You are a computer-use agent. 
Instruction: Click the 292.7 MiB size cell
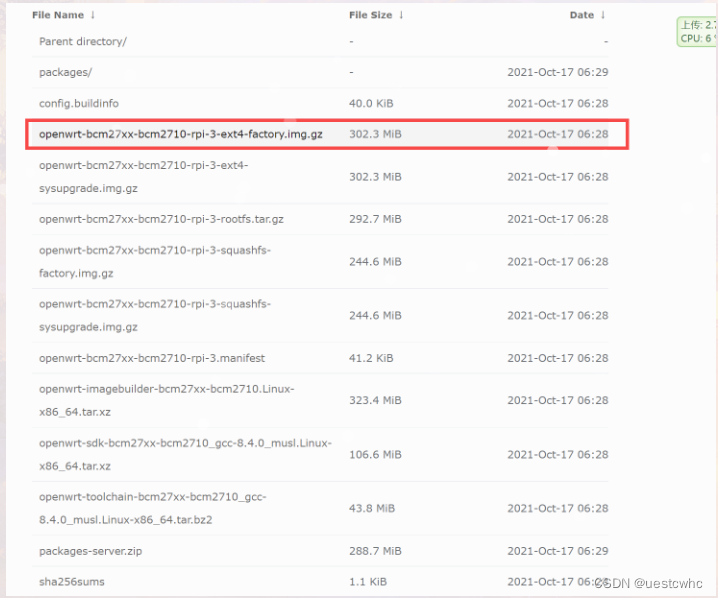coord(375,219)
